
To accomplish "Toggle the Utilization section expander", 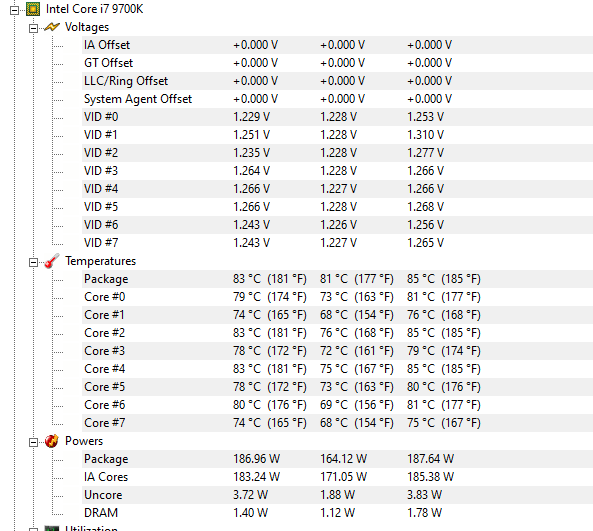I will [x=33, y=529].
